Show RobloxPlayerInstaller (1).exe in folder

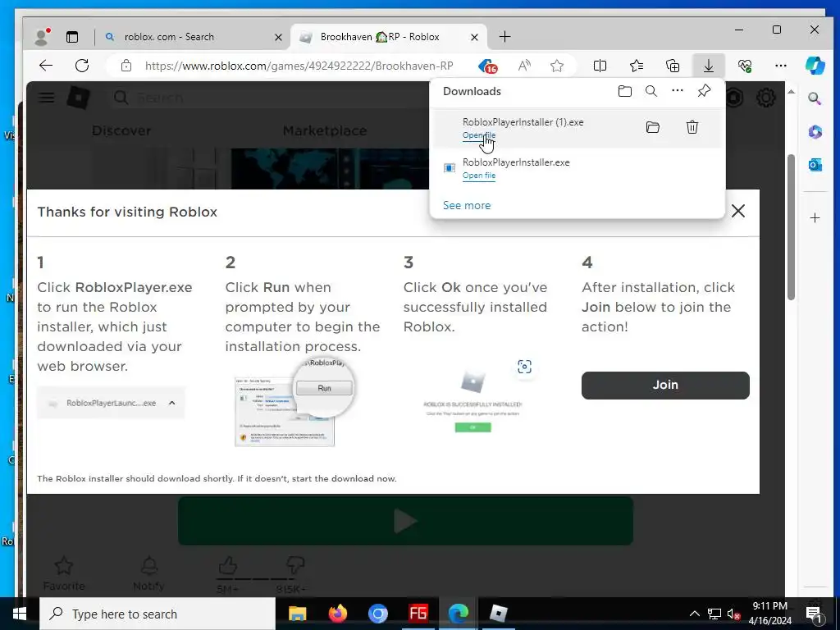pyautogui.click(x=652, y=127)
